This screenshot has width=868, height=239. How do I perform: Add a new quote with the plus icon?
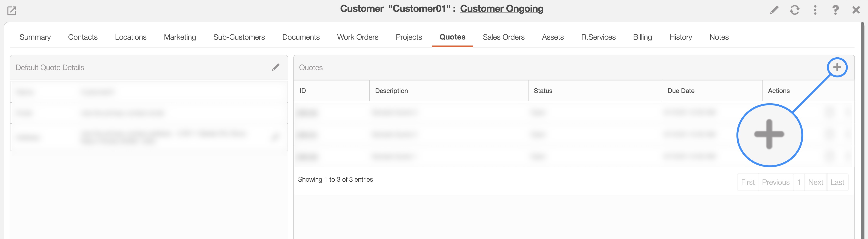coord(837,67)
